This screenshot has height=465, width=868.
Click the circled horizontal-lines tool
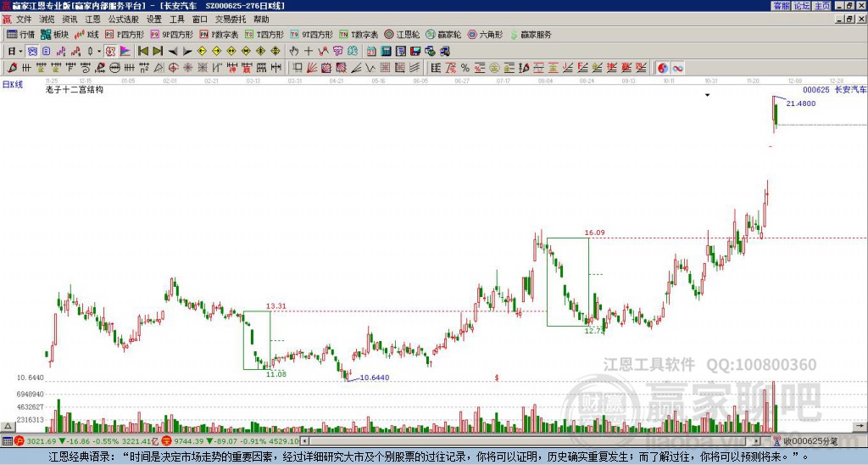tap(114, 68)
